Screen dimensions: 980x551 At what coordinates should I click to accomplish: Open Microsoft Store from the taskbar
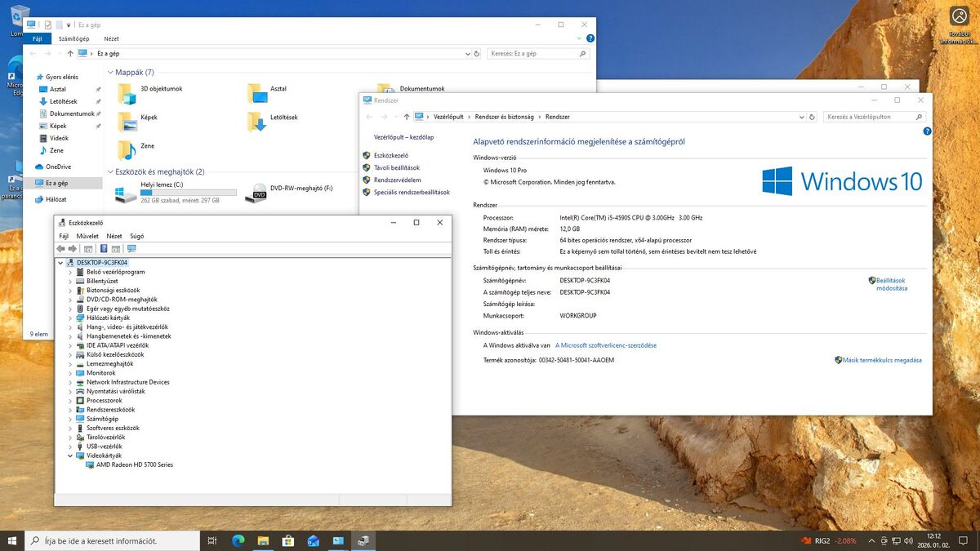pyautogui.click(x=288, y=540)
